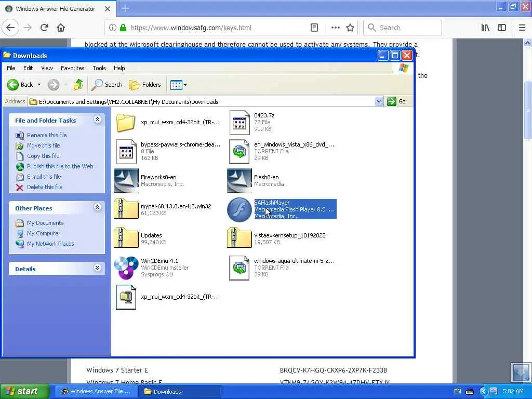Open the Tools menu in Explorer
This screenshot has width=532, height=399.
[99, 68]
